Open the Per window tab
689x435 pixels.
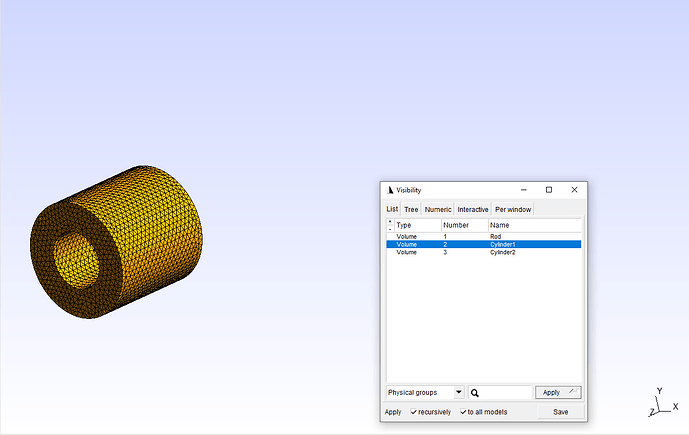(513, 210)
